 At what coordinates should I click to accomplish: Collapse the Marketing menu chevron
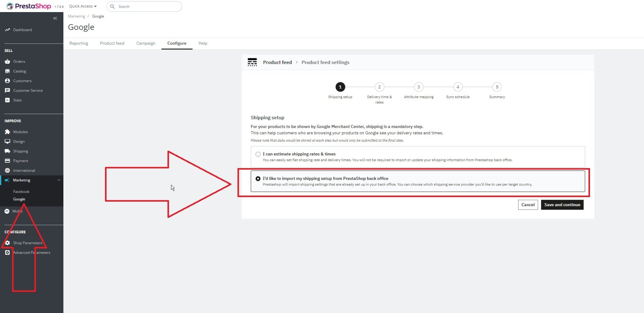pyautogui.click(x=59, y=180)
